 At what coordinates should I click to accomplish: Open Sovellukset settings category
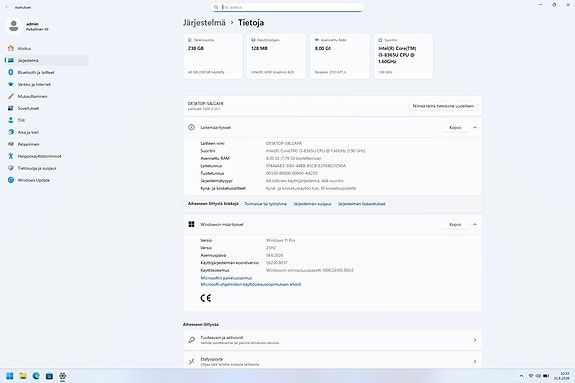(47, 108)
